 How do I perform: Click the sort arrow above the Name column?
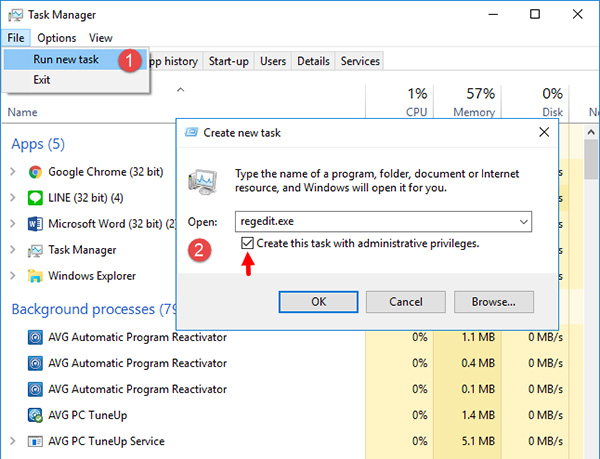[181, 90]
